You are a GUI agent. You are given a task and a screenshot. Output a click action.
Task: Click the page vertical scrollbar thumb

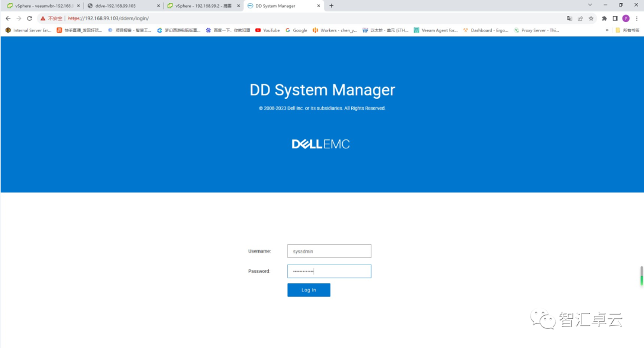click(x=641, y=275)
